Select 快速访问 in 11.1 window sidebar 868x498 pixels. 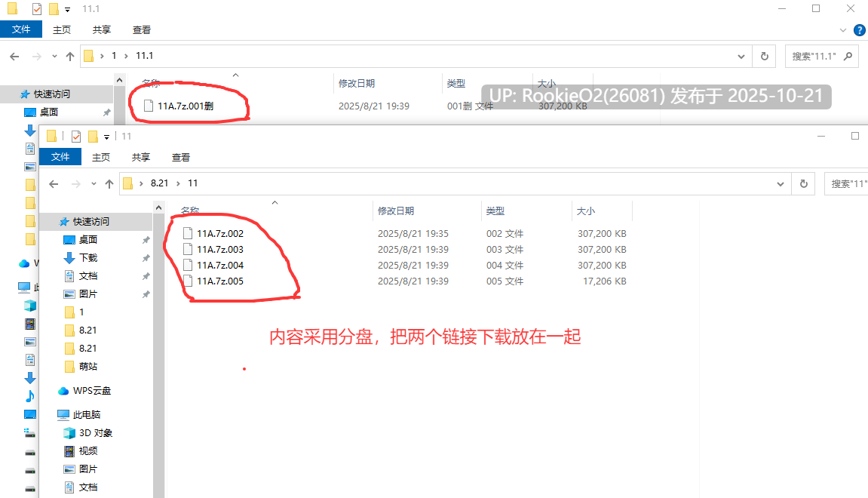51,94
